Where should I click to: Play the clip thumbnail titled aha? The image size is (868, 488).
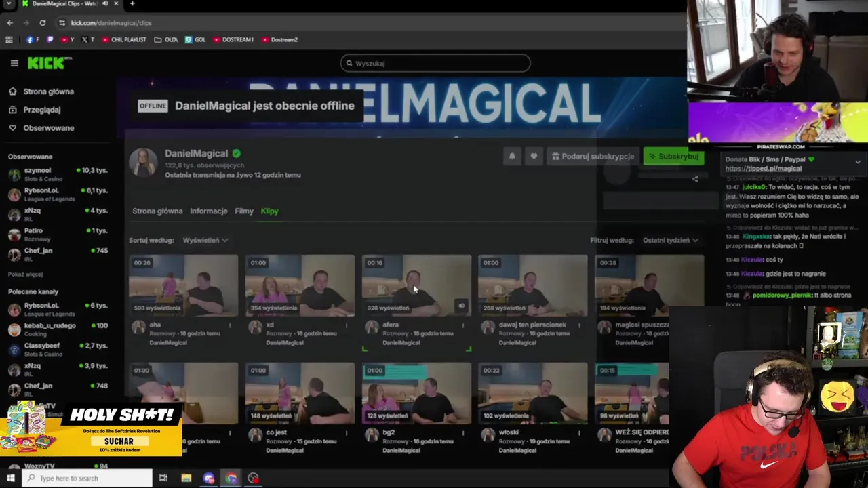(183, 285)
